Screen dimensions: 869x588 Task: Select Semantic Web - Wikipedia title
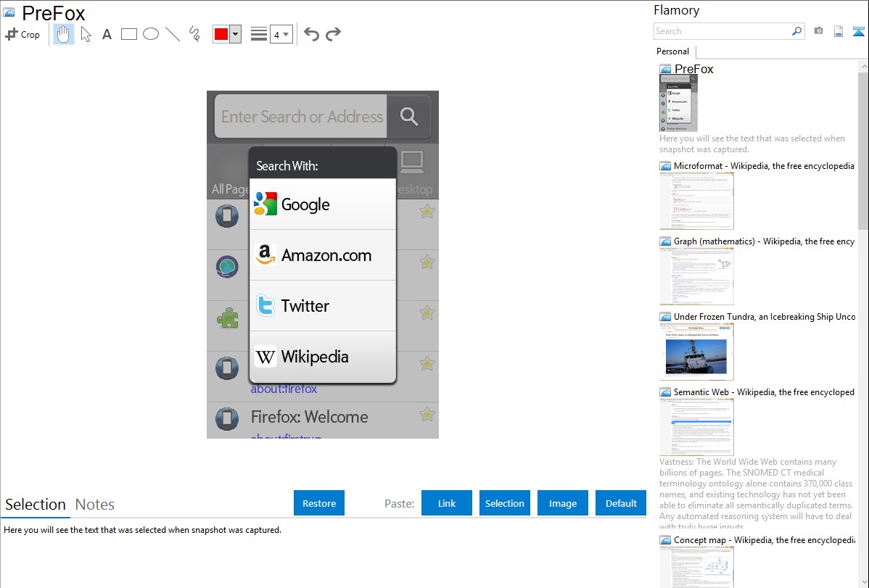[764, 392]
